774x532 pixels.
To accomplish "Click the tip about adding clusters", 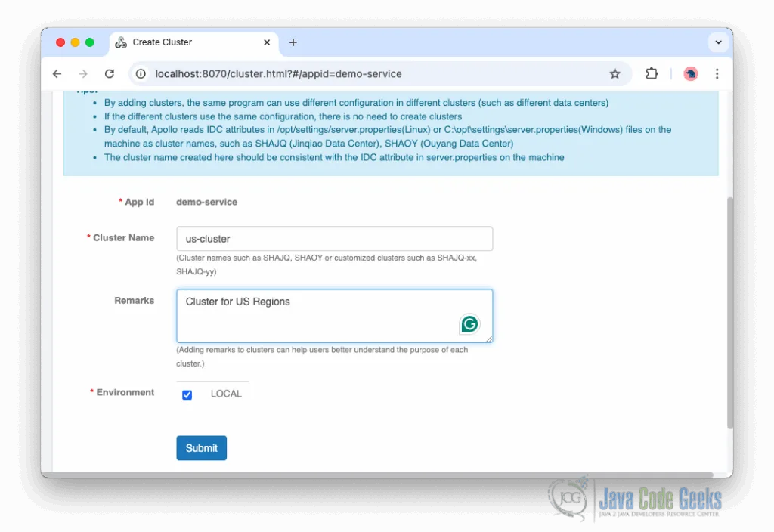I will [x=356, y=103].
